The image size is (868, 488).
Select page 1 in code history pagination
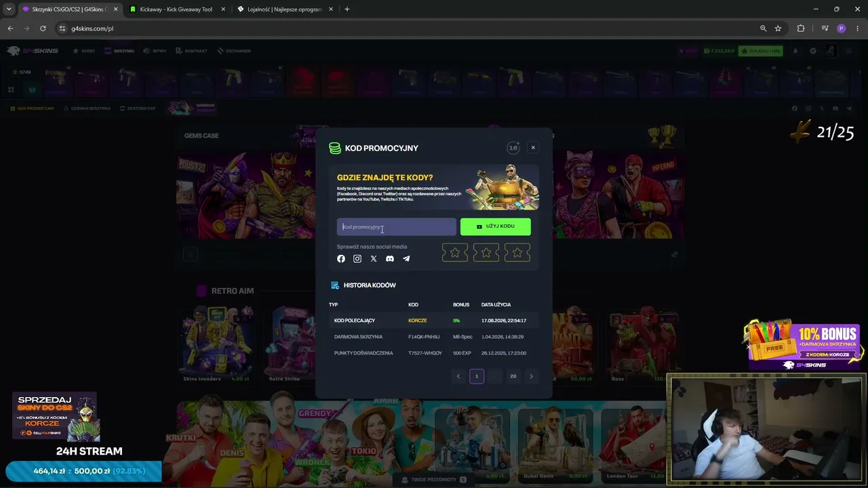point(477,376)
